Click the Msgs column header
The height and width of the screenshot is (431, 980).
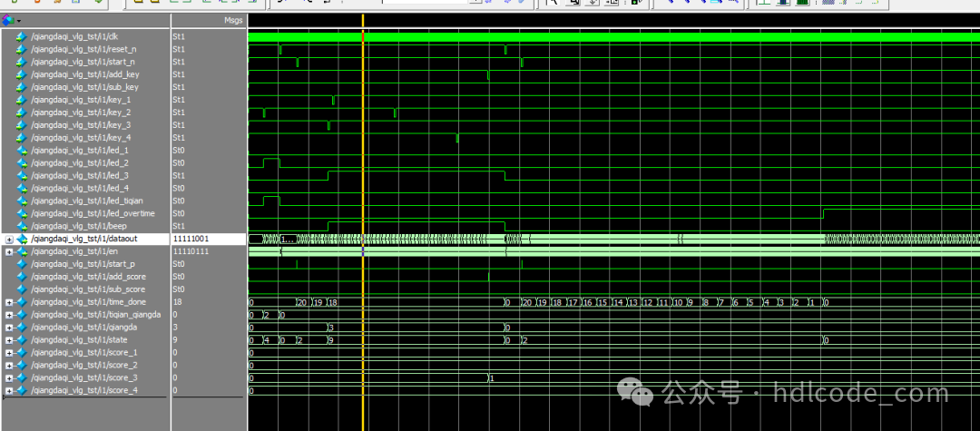click(x=233, y=21)
